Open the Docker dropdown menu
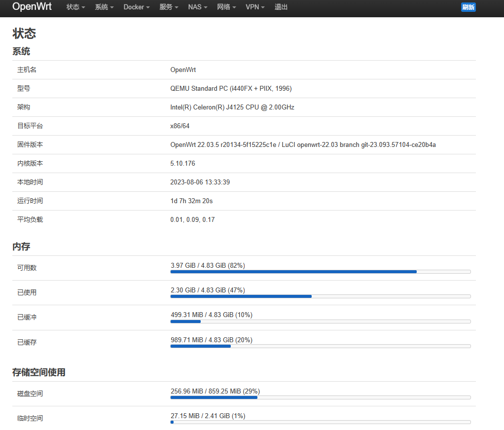This screenshot has width=504, height=430. click(x=137, y=7)
